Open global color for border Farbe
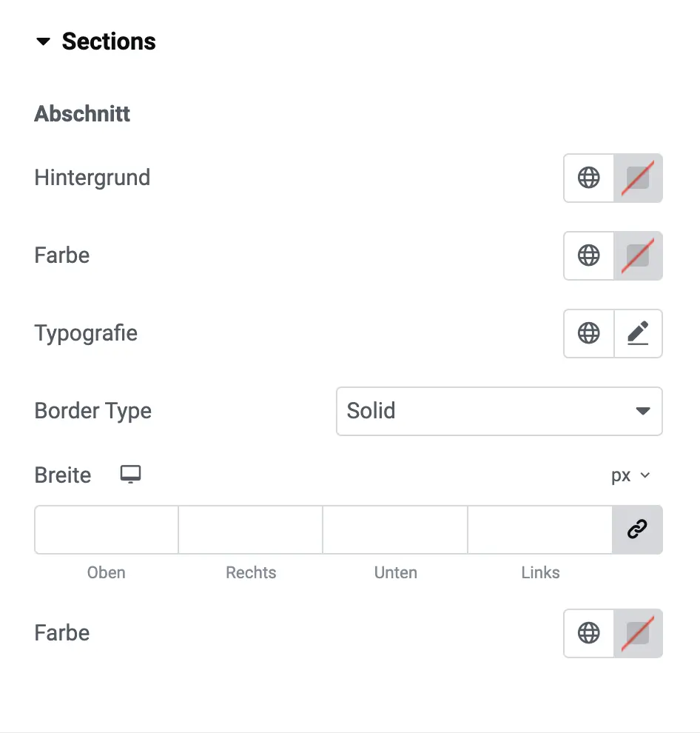This screenshot has width=700, height=733. click(x=589, y=633)
